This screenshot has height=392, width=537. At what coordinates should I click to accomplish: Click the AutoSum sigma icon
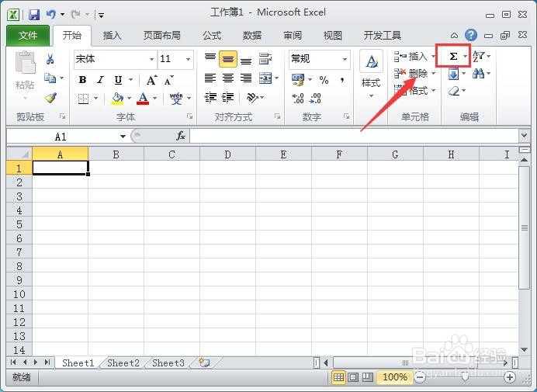(x=453, y=56)
